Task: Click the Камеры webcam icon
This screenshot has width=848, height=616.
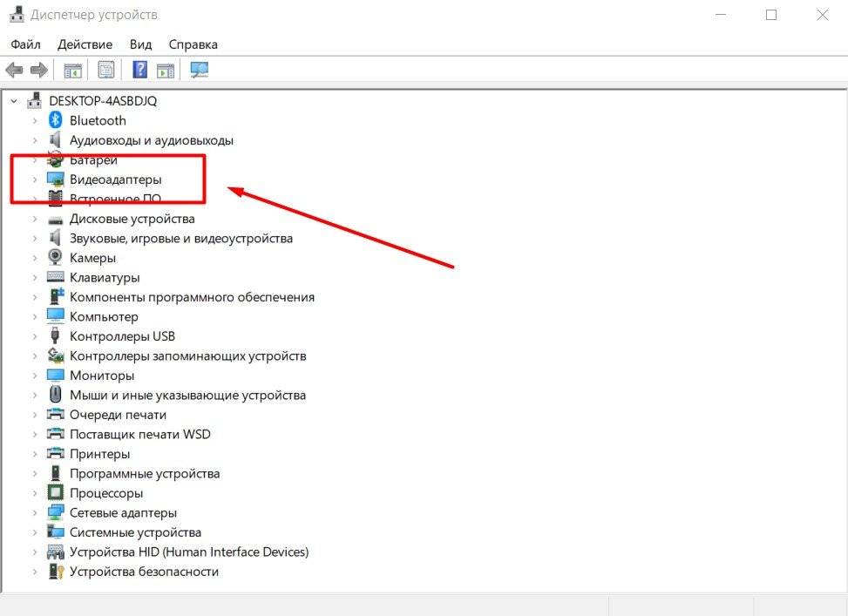Action: point(56,258)
